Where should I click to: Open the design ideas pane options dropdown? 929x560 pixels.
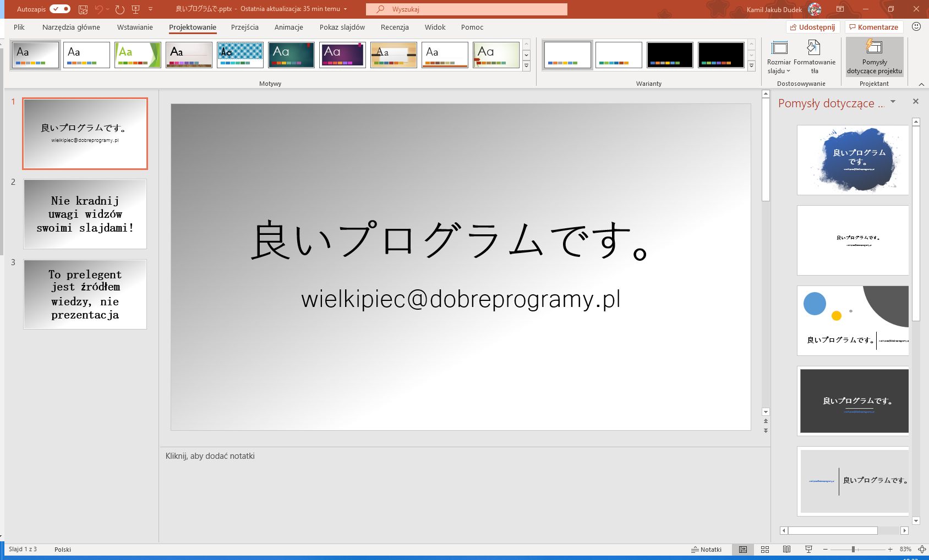(893, 102)
